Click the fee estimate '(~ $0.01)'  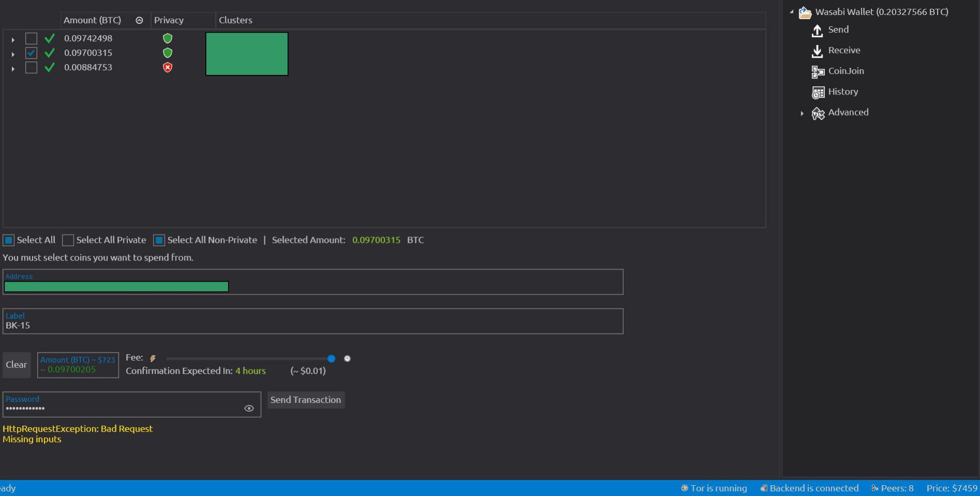308,371
